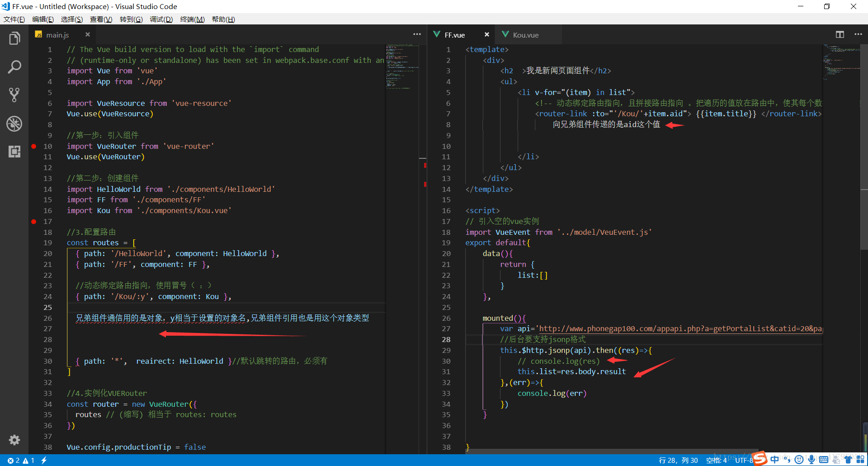
Task: Open the Explorer view in activity bar
Action: 14,38
